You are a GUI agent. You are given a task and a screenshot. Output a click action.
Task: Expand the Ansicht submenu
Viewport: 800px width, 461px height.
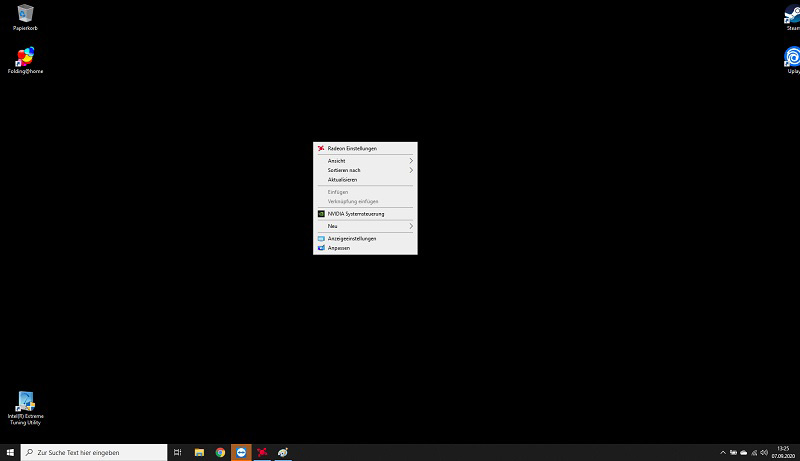coord(365,161)
